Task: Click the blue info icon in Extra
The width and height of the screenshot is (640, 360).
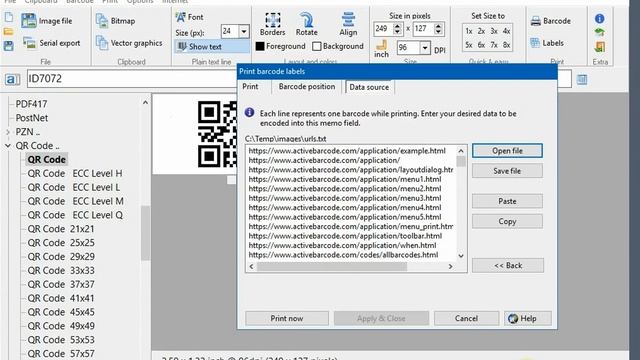Action: click(600, 18)
